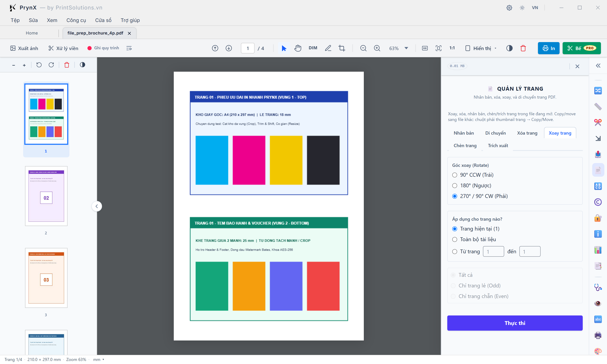Open the shuffle pages tool in sidebar
Image resolution: width=607 pixels, height=364 pixels.
(598, 90)
